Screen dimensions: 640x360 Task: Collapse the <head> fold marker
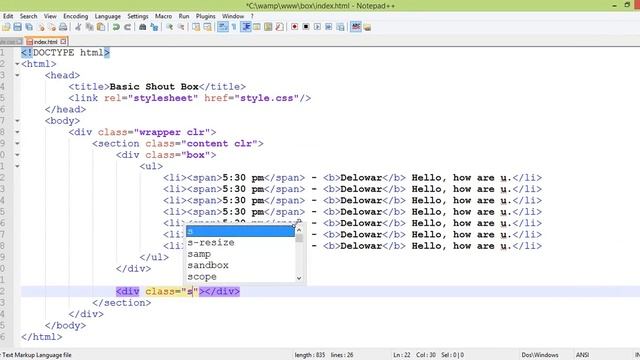pos(17,76)
